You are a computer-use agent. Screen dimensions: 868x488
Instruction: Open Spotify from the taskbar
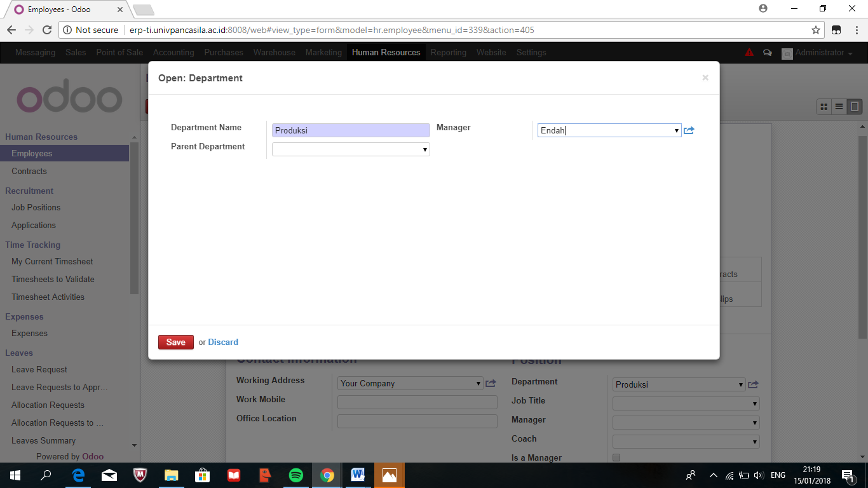(x=295, y=475)
